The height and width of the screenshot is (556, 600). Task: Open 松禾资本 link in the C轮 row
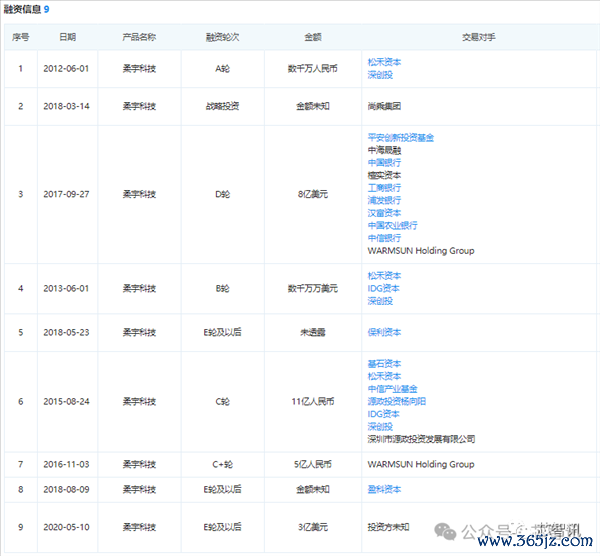point(384,376)
